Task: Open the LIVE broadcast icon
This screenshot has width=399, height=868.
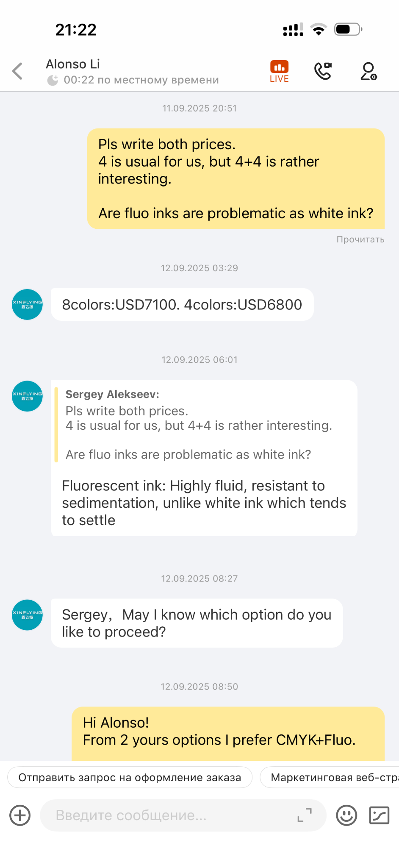Action: coord(279,71)
